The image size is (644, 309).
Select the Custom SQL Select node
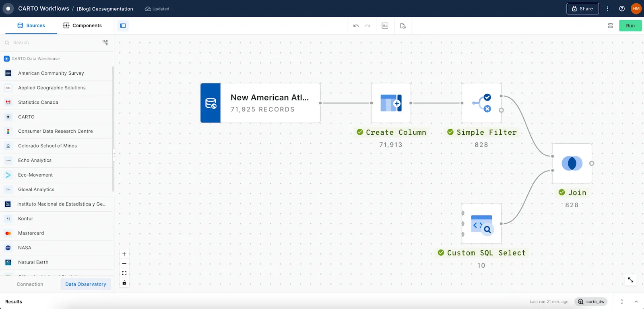(481, 224)
